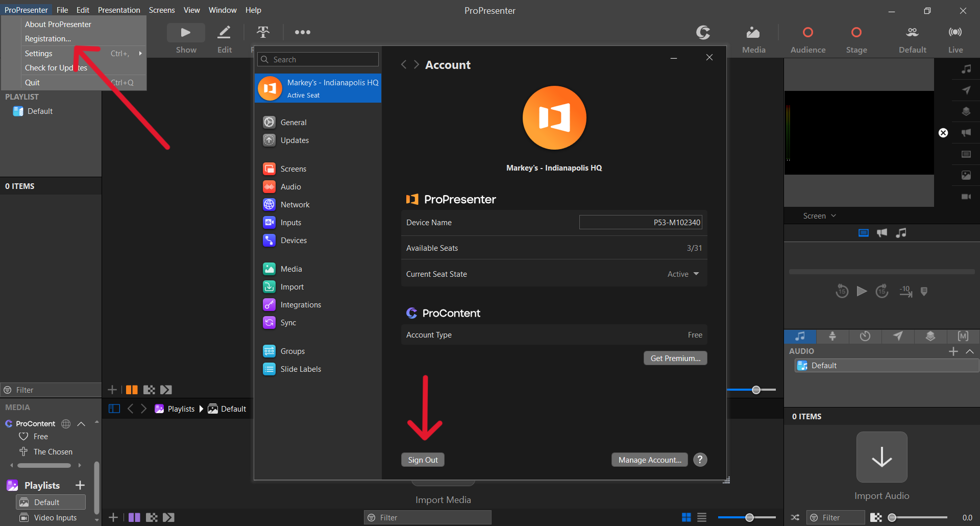Screen dimensions: 980x526
Task: Open the Screen preview dropdown
Action: point(819,216)
